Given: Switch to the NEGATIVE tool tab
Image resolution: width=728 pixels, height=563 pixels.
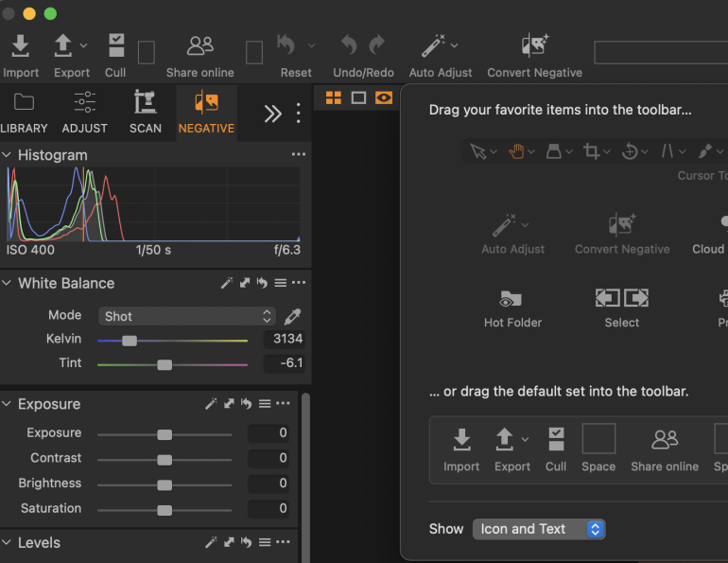Looking at the screenshot, I should click(x=206, y=113).
